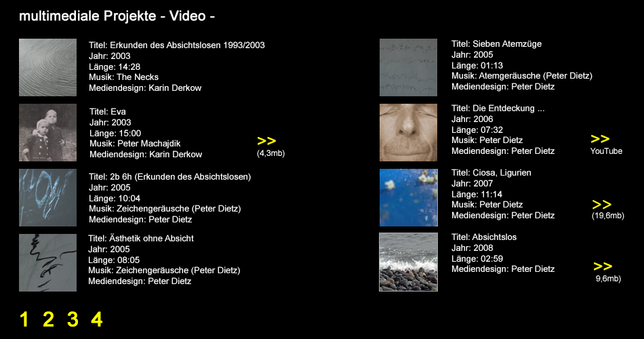Go to page 3
Screen dimensions: 644x339
pos(73,319)
